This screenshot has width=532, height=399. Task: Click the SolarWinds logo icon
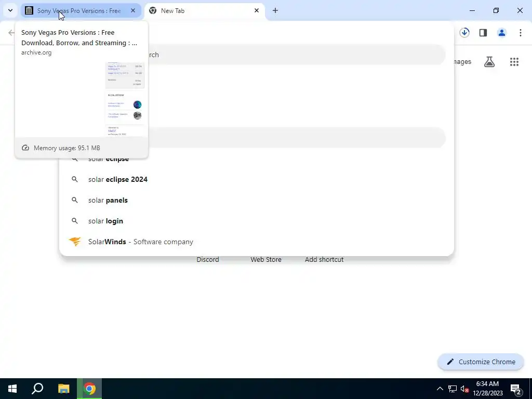pyautogui.click(x=75, y=242)
